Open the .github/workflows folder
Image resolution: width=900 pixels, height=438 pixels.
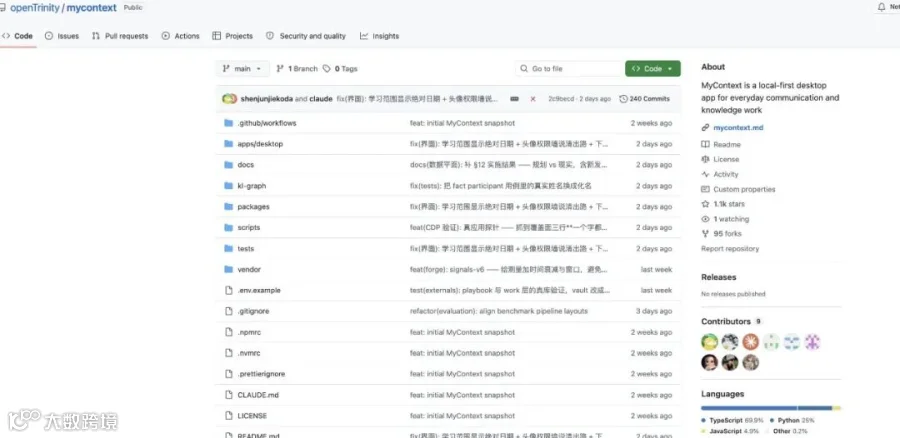(x=267, y=123)
